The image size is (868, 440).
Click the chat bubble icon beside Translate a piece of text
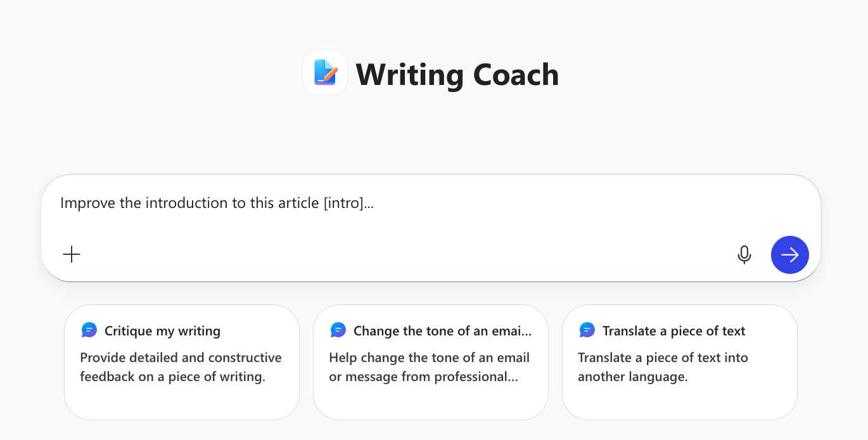587,330
